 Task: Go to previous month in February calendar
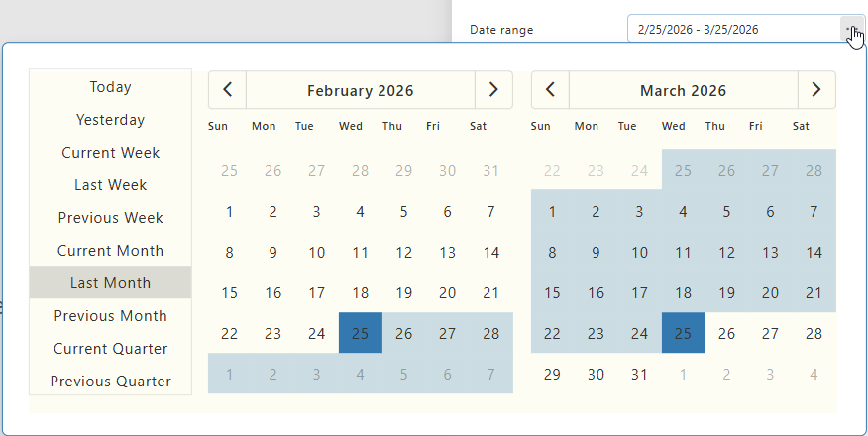click(x=227, y=90)
